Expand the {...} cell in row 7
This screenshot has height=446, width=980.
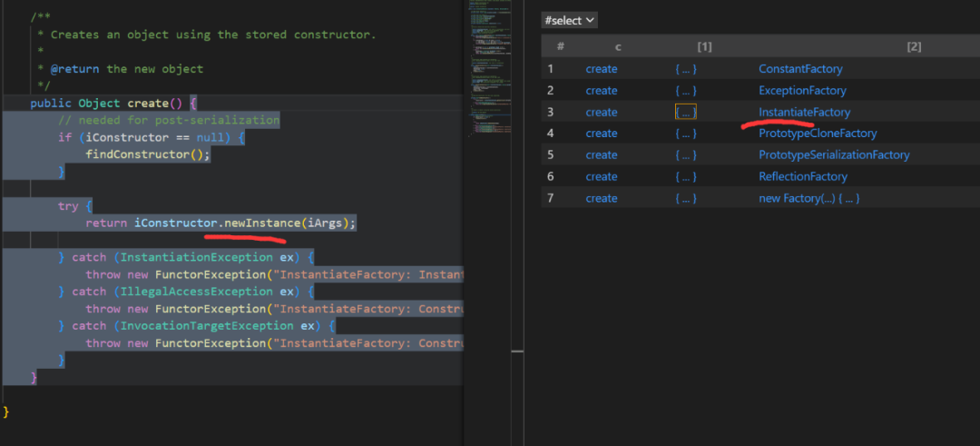coord(686,198)
